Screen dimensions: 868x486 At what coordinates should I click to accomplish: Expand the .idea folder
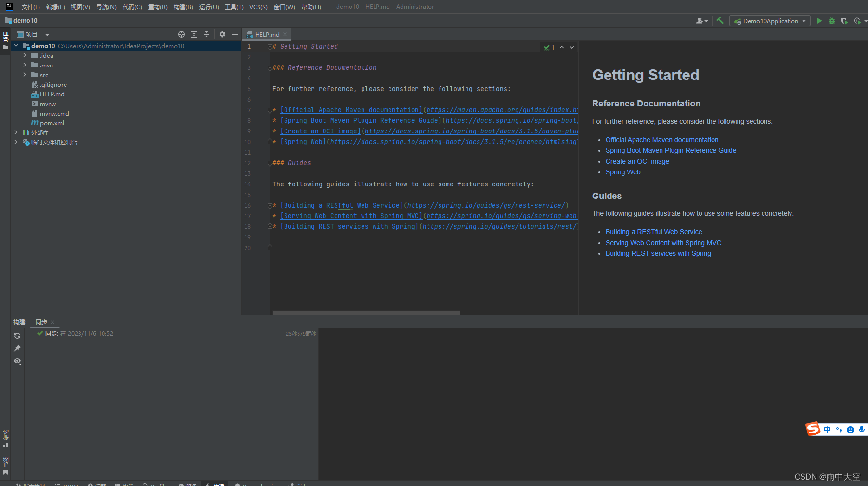click(x=25, y=55)
